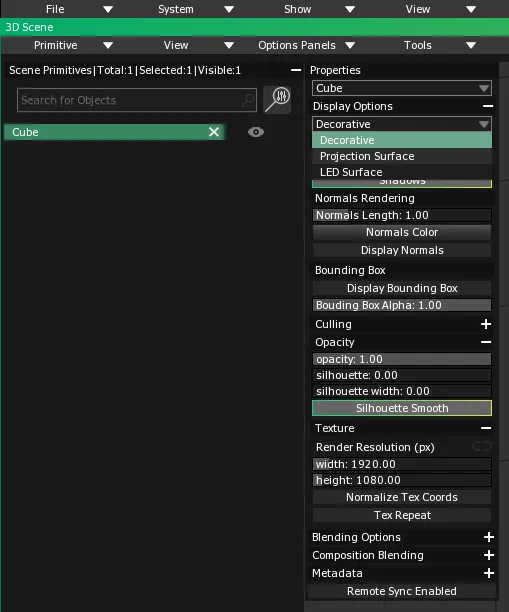509x612 pixels.
Task: Adjust the silhouette width slider
Action: (402, 391)
